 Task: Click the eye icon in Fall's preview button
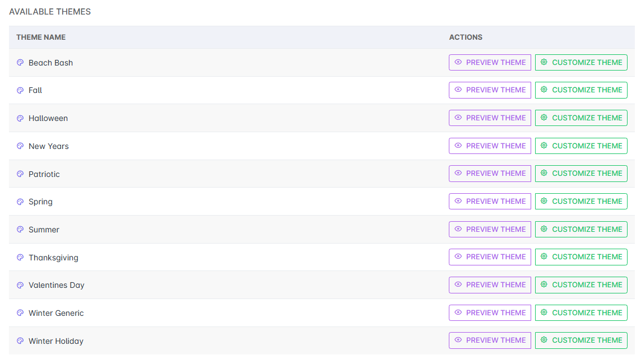(458, 90)
